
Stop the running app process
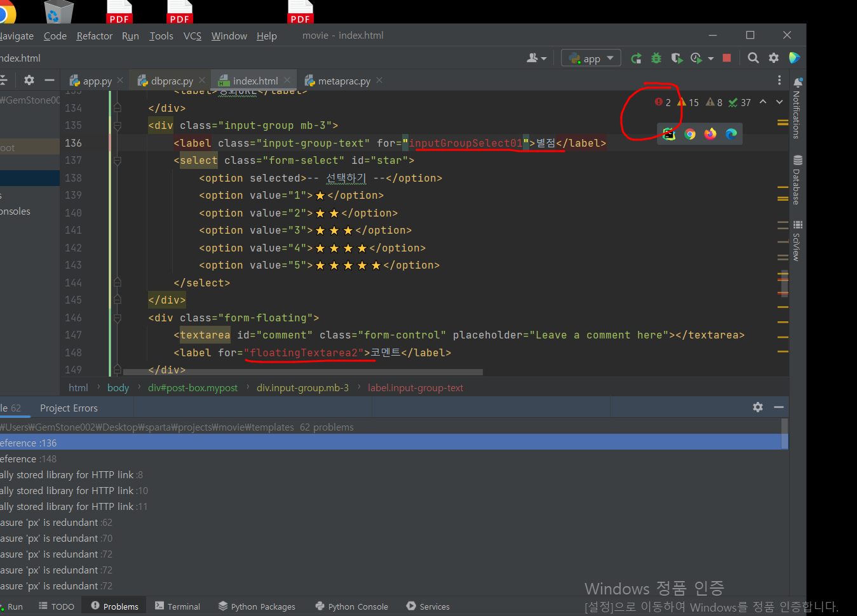pyautogui.click(x=727, y=58)
